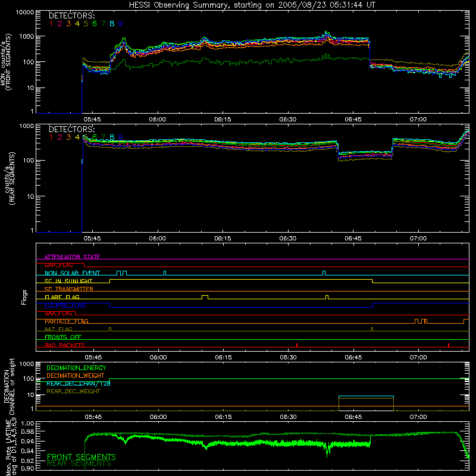
Task: Click the 06:15 tick label under the decimation plot
Action: [223, 417]
